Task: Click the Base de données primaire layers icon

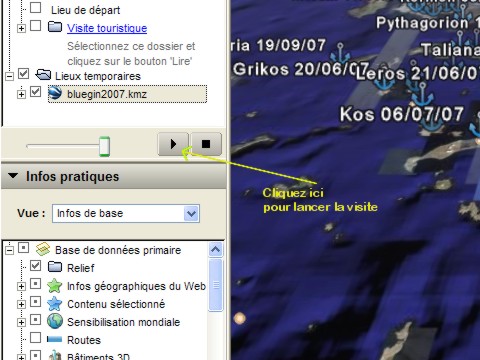Action: [x=43, y=249]
